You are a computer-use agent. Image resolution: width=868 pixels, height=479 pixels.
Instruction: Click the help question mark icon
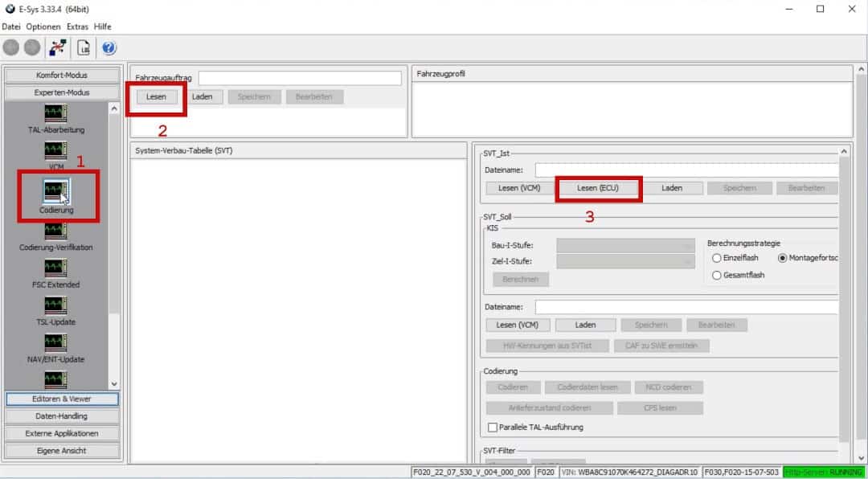[108, 47]
